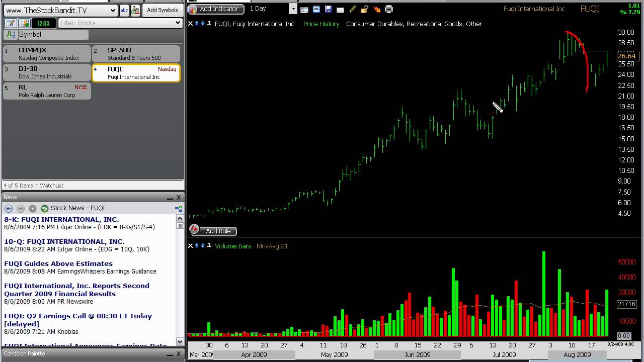Screen dimensions: 644x362
Task: Save the chart with floppy disk icon
Action: (328, 9)
